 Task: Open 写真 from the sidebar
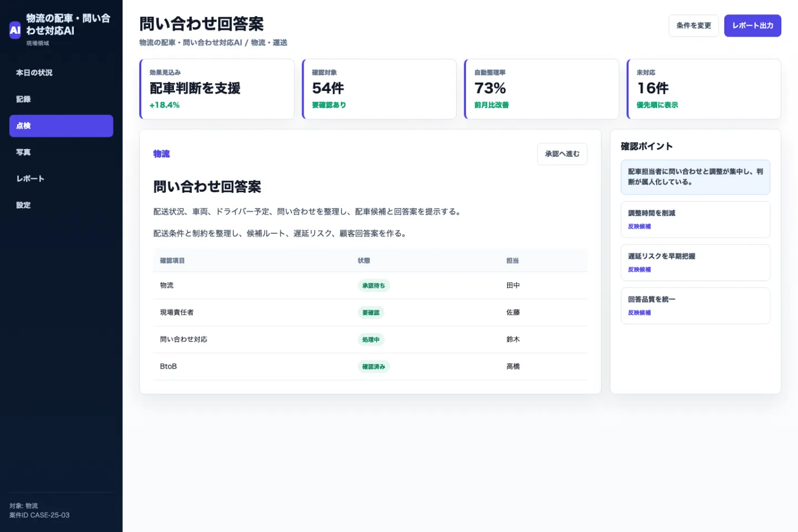coord(61,152)
